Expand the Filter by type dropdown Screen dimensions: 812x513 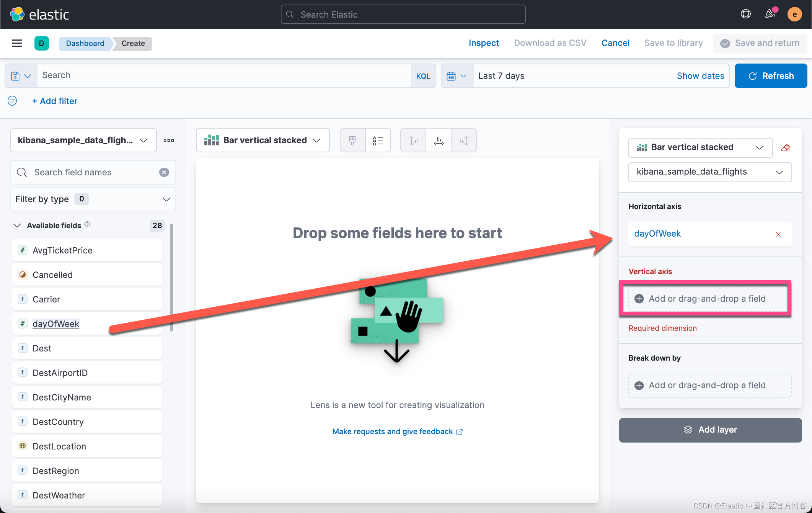[x=93, y=199]
